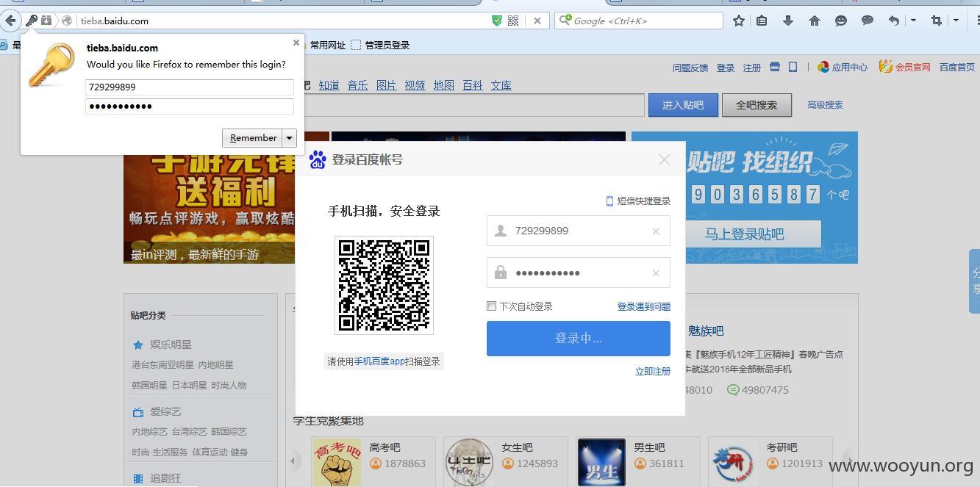Image resolution: width=980 pixels, height=487 pixels.
Task: Go to the browser home page icon
Action: [815, 21]
